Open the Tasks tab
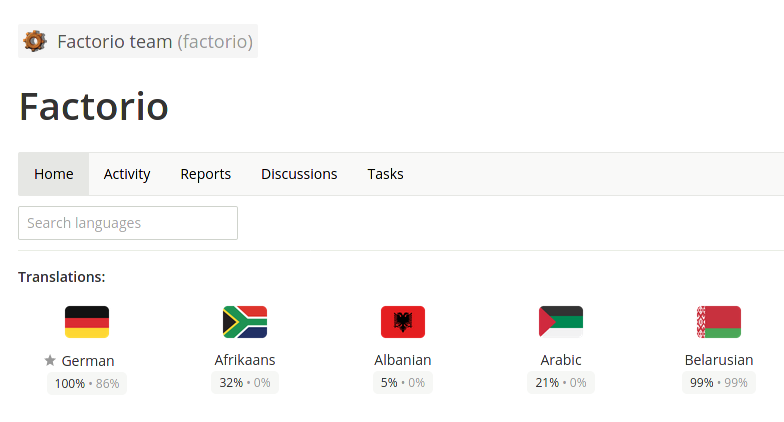 point(385,174)
